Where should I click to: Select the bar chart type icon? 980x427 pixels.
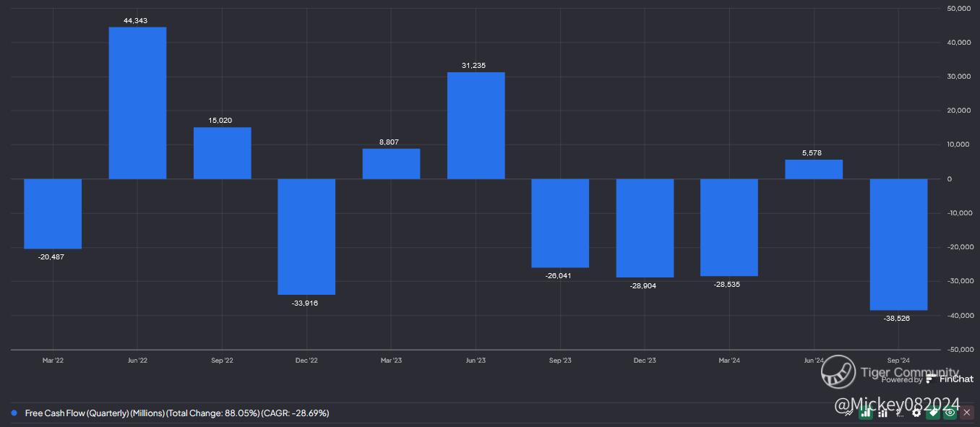866,413
